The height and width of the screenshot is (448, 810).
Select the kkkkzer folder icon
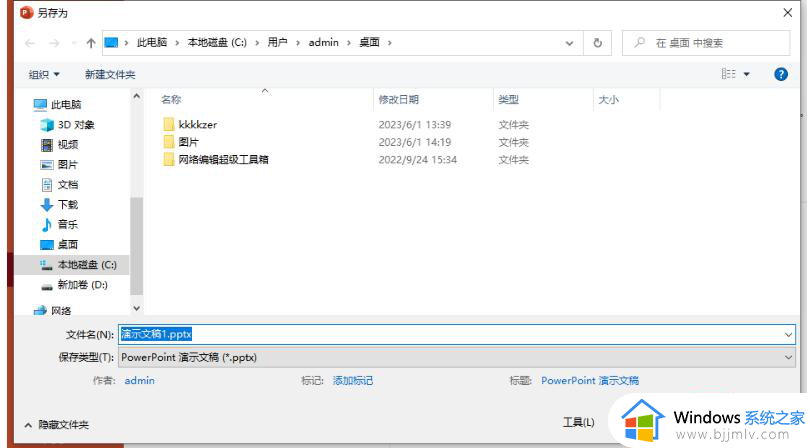169,125
